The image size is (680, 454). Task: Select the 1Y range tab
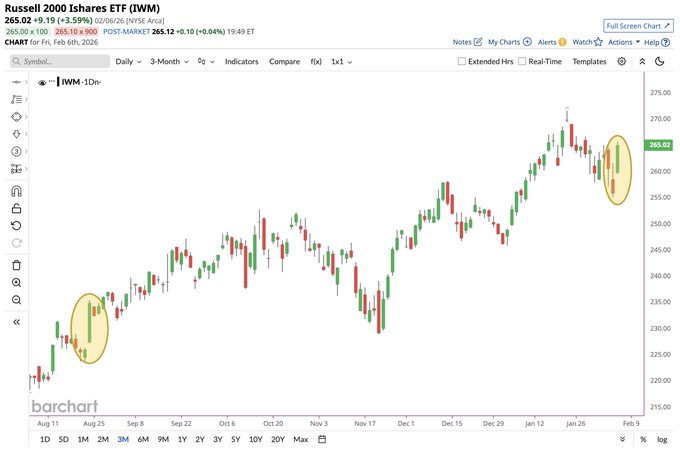(182, 439)
